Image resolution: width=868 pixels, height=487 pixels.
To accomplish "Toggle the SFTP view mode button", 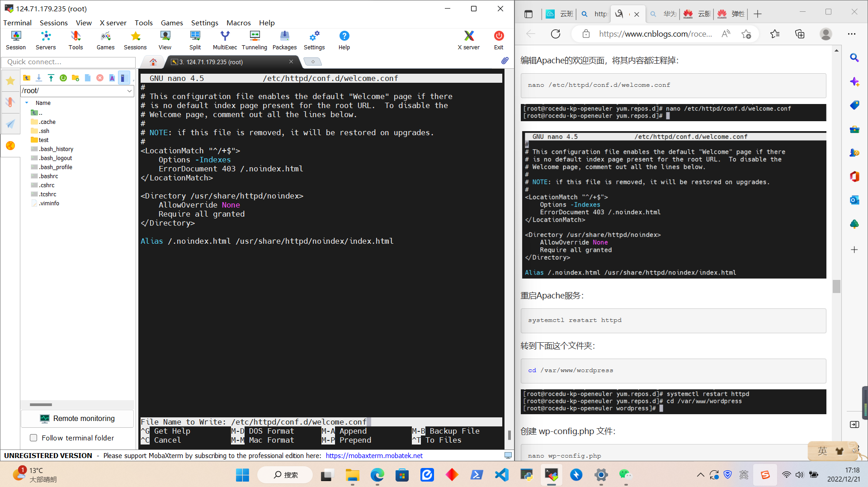I will point(123,78).
